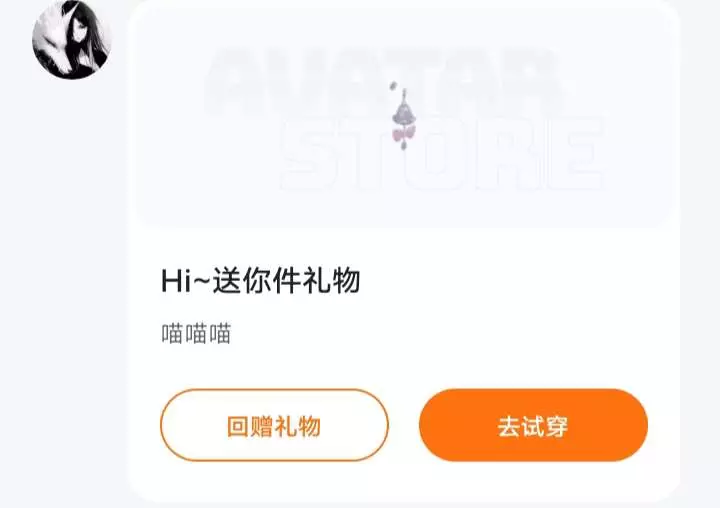Tap the pink bow on the gift ornament

(x=404, y=134)
